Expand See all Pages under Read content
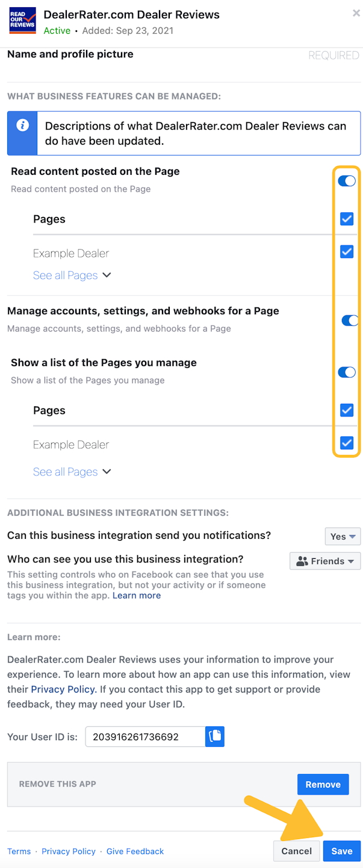 pos(72,275)
